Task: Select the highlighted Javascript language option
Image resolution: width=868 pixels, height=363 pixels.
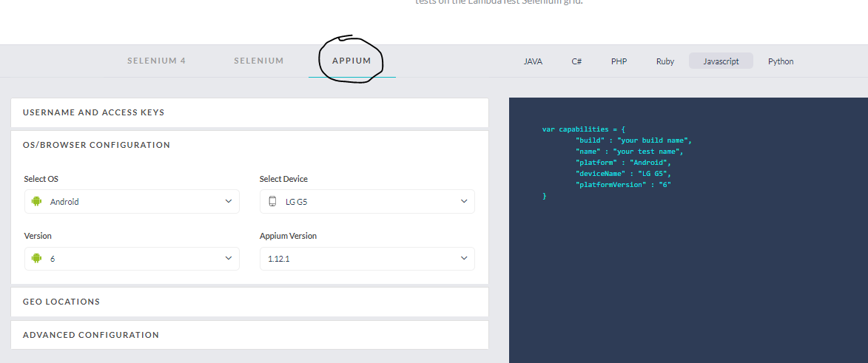Action: coord(721,61)
